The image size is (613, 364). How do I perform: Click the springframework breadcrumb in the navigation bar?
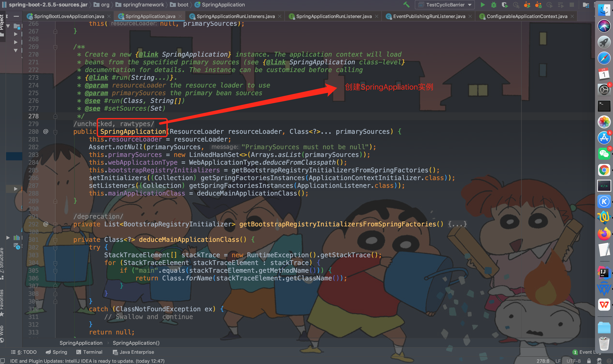coord(140,5)
